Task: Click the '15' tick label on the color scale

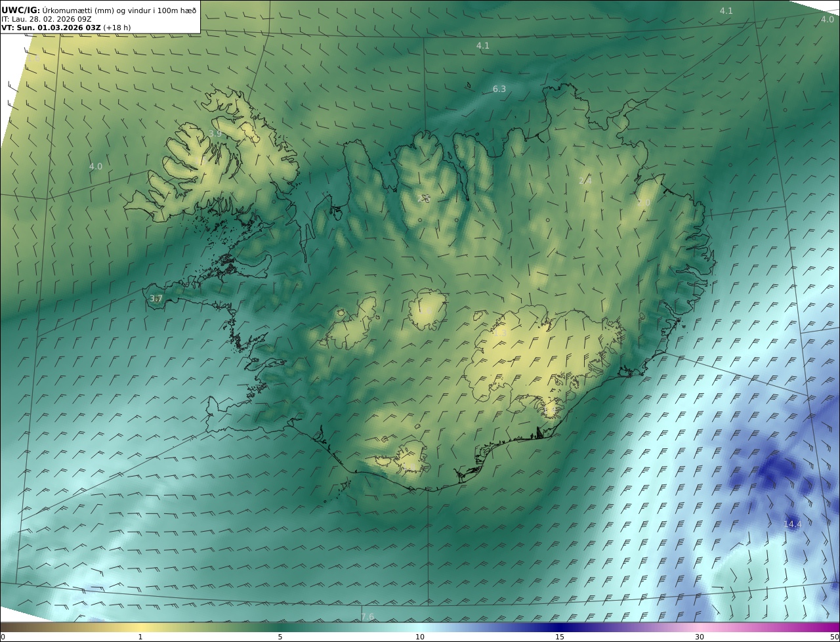Action: 560,637
